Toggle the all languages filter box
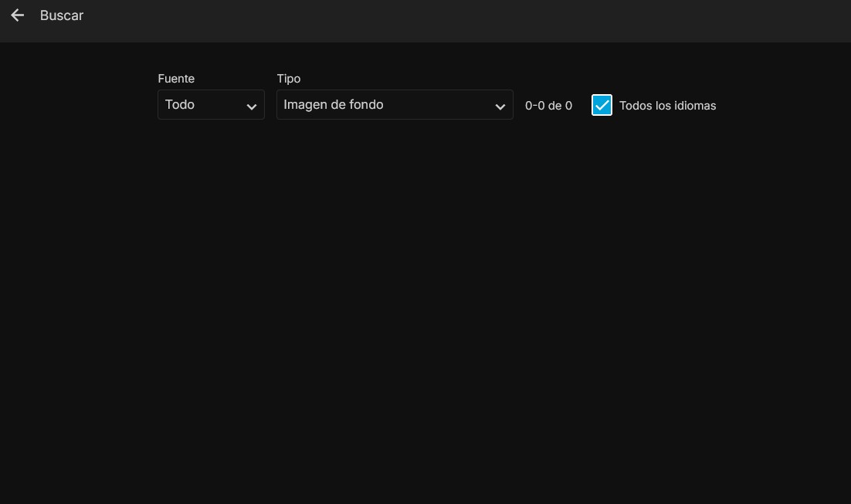This screenshot has width=851, height=504. 602,105
